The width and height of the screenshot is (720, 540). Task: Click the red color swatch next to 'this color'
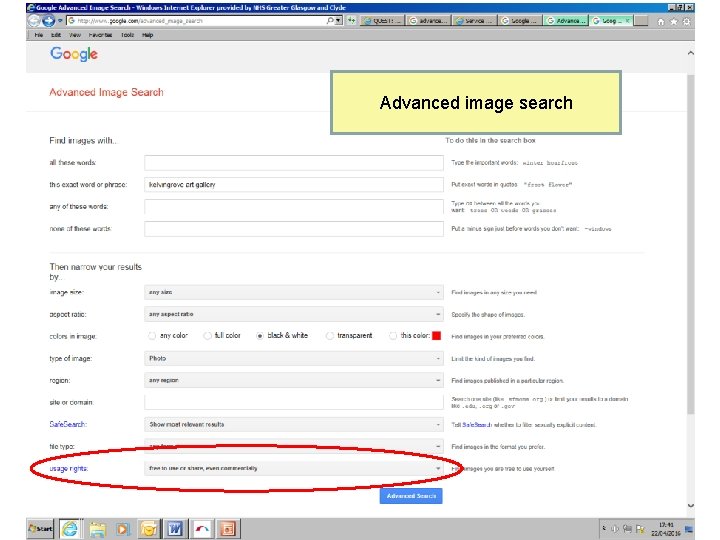(x=437, y=336)
